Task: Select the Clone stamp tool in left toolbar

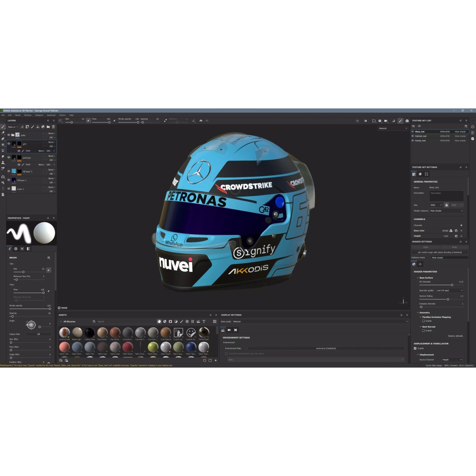Action: [3, 162]
